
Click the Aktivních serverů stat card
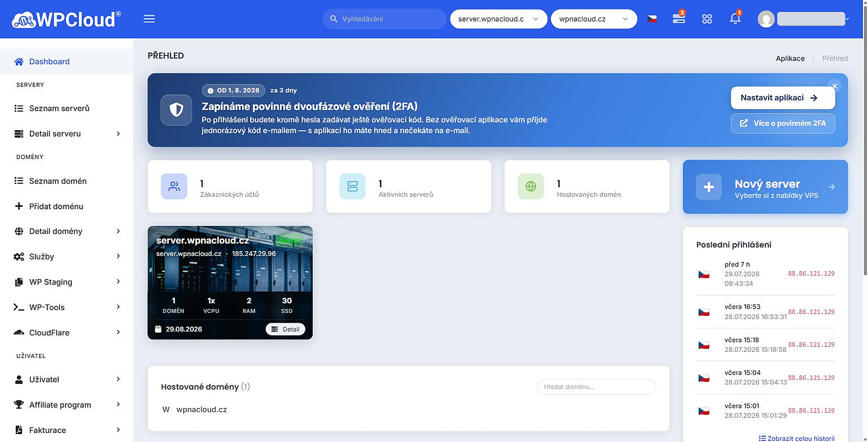click(x=408, y=186)
